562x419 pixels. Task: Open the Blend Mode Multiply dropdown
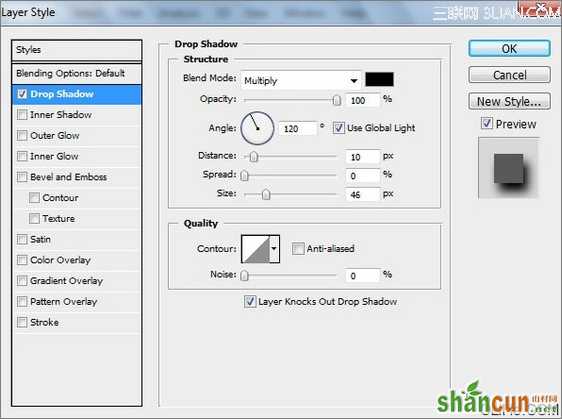tap(301, 80)
